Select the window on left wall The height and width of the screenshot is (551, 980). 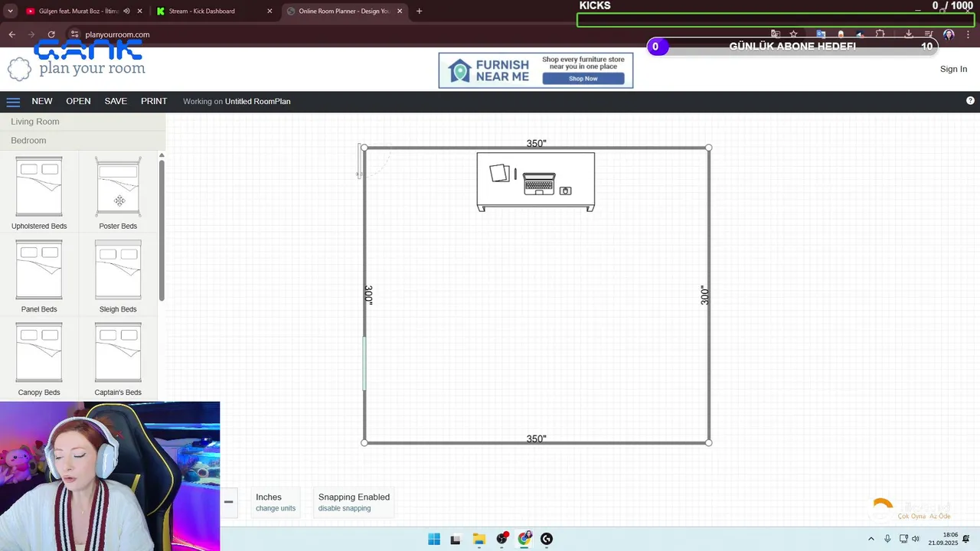(x=364, y=364)
